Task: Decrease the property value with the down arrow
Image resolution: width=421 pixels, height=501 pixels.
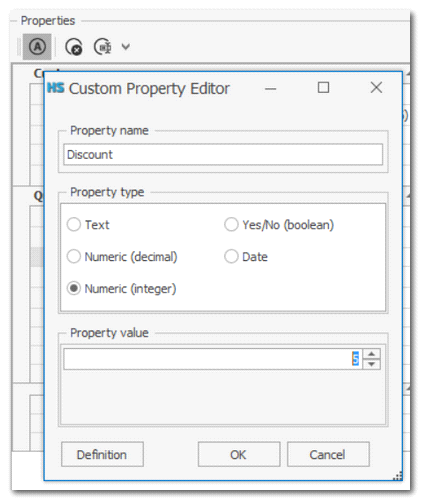Action: pos(371,364)
